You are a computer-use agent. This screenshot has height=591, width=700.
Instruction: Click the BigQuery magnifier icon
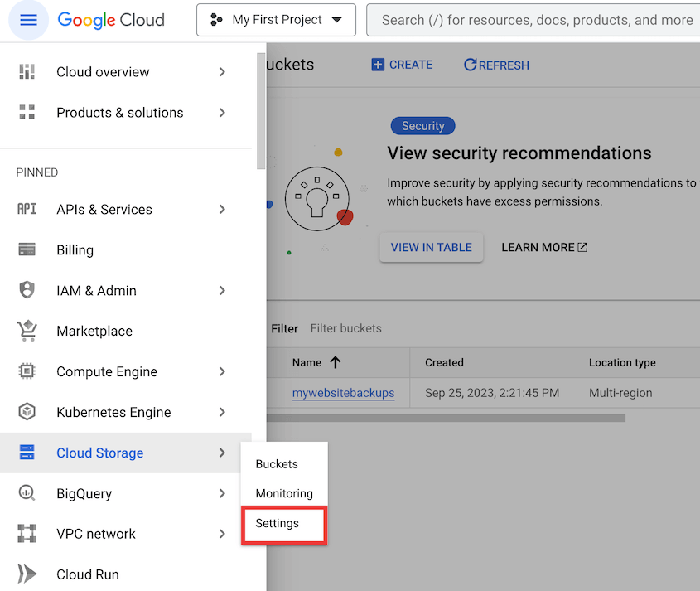pos(27,492)
